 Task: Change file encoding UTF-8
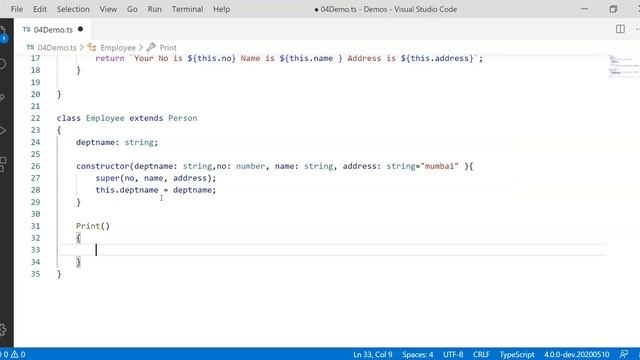click(453, 354)
